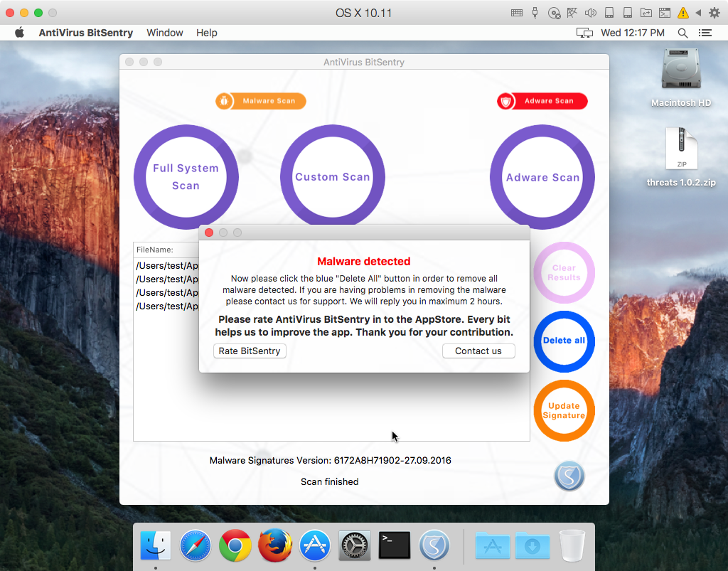Viewport: 728px width, 571px height.
Task: Click the Full System Scan circle
Action: (186, 177)
